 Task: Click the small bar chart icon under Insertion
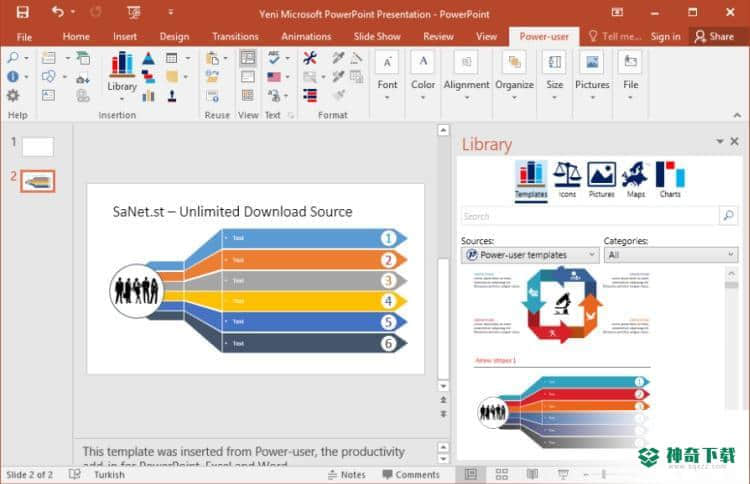click(x=149, y=96)
